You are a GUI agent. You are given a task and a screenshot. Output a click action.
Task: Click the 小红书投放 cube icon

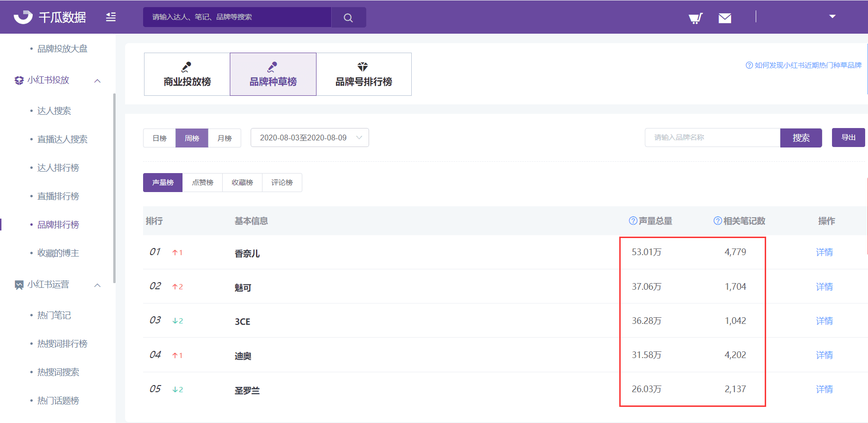coord(19,80)
